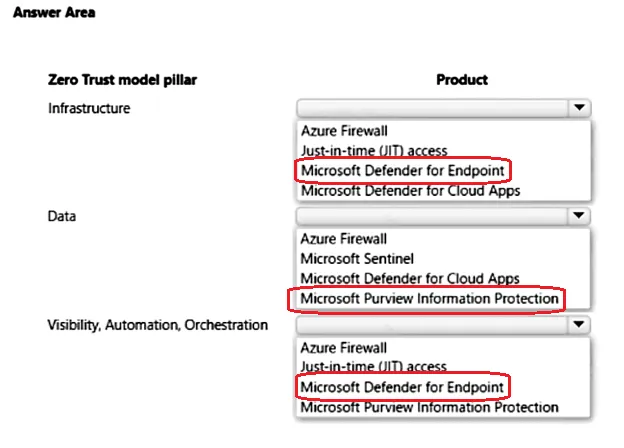Open the Data product dropdown arrow

pyautogui.click(x=579, y=216)
